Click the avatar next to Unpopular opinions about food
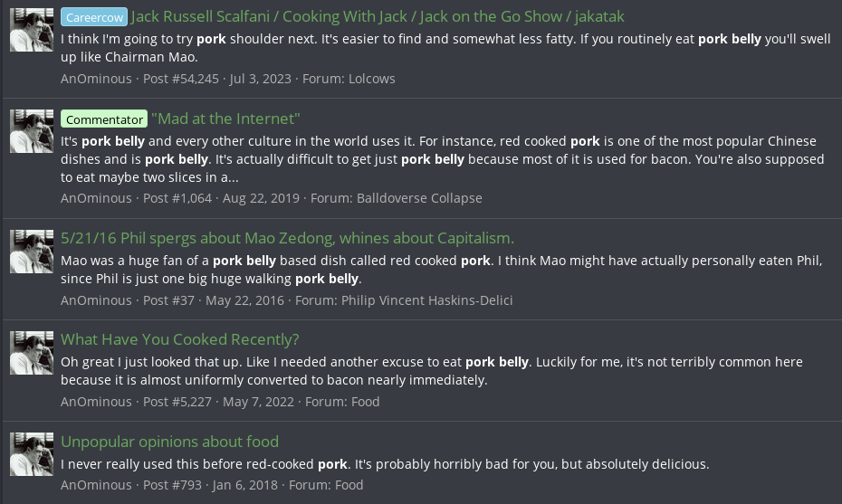The image size is (842, 504). click(32, 454)
